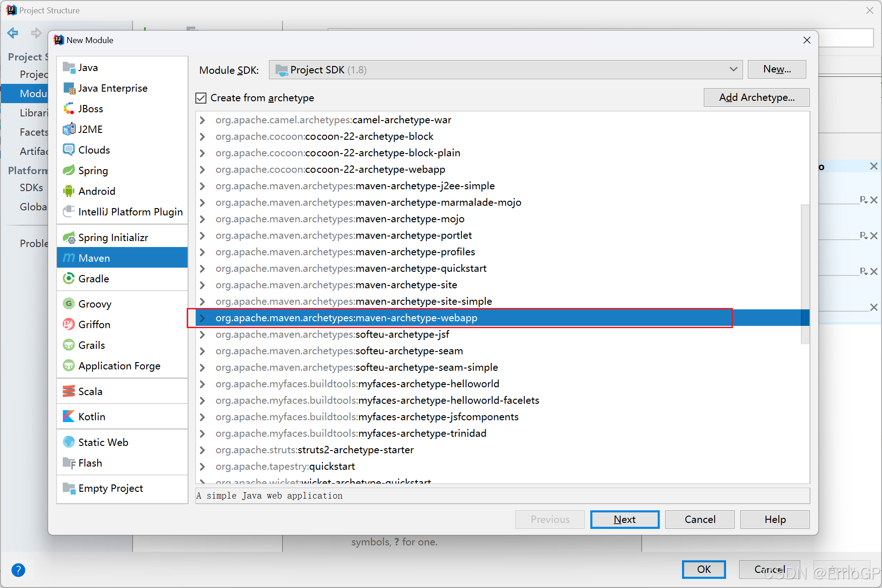The height and width of the screenshot is (588, 882).
Task: Pick the Scala icon
Action: coord(69,391)
